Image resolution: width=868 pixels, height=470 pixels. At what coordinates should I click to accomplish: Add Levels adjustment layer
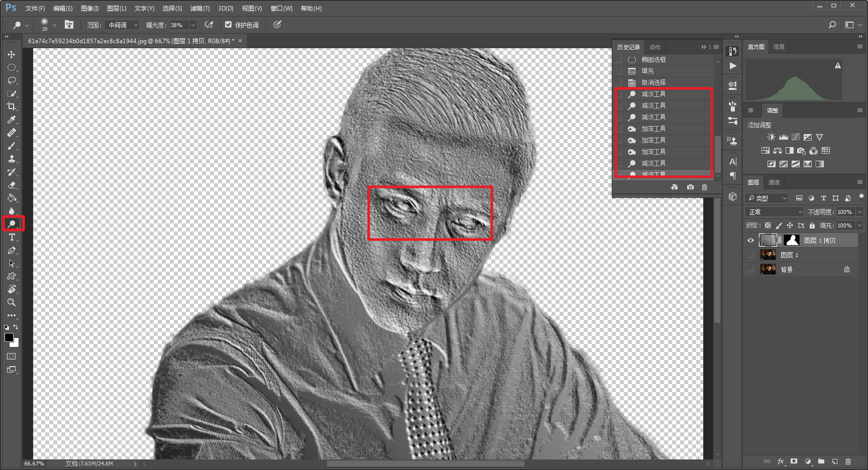pyautogui.click(x=784, y=137)
